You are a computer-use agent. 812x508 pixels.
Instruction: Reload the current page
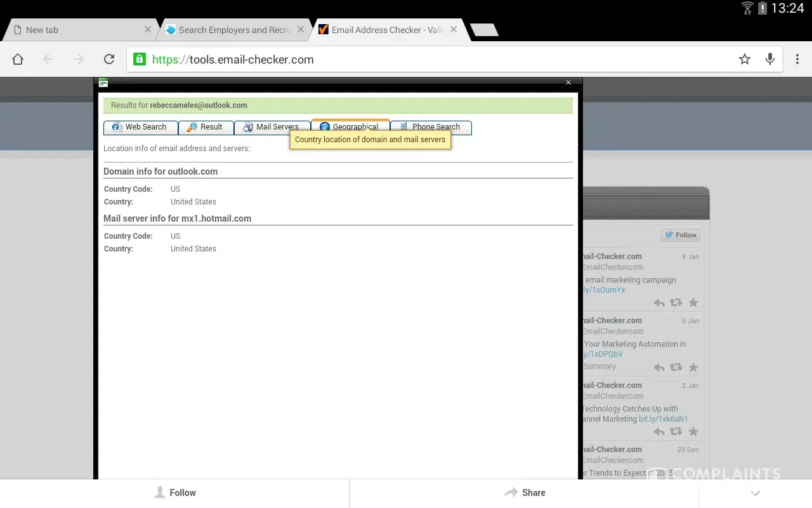click(x=109, y=59)
